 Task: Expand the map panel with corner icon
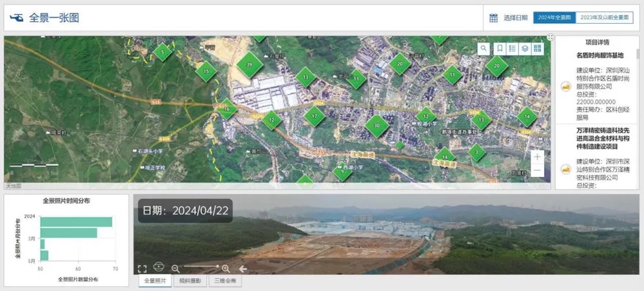pos(550,37)
